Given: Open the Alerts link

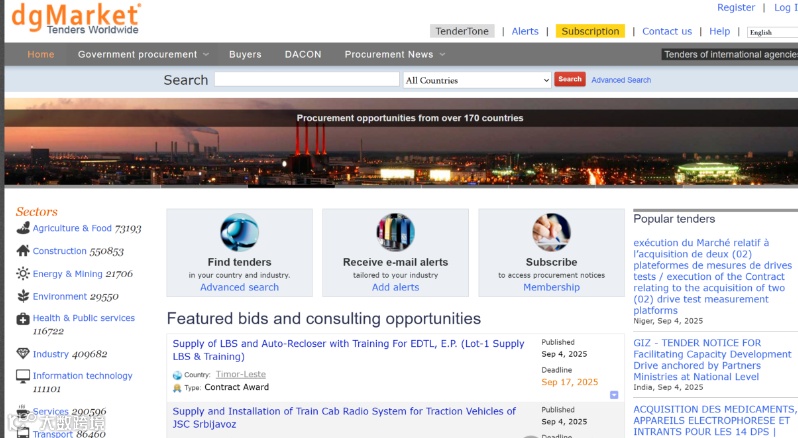Looking at the screenshot, I should [525, 31].
